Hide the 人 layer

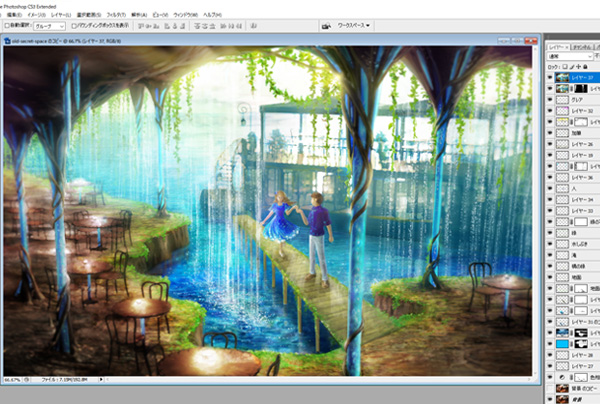pyautogui.click(x=550, y=189)
